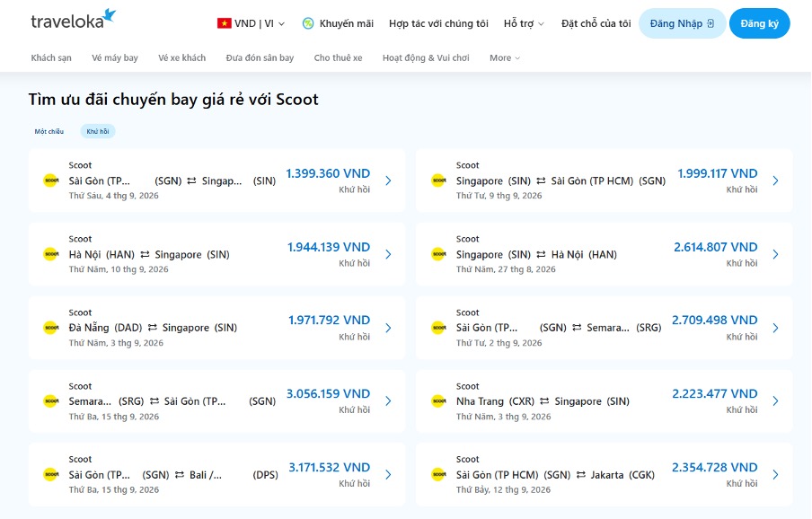Go to Vé máy bay tab
Viewport: 812px width, 519px height.
tap(115, 58)
